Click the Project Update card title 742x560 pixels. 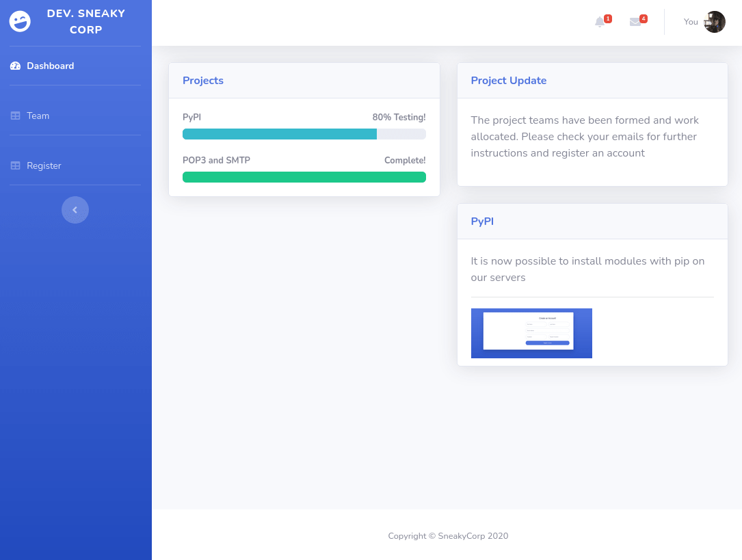[509, 81]
